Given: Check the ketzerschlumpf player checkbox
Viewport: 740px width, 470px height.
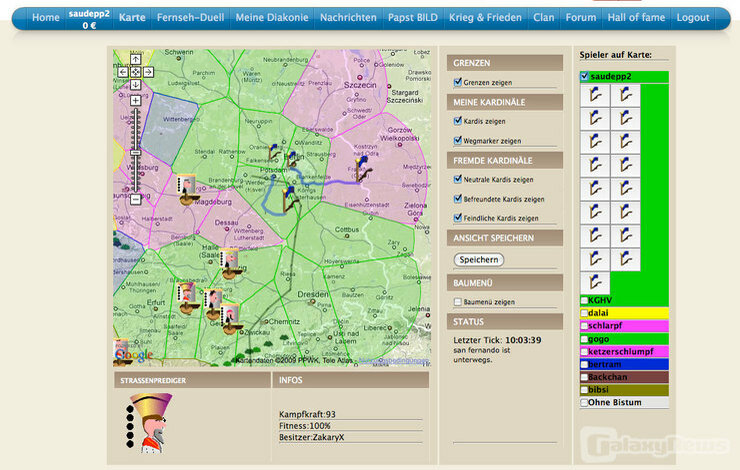Looking at the screenshot, I should (584, 352).
